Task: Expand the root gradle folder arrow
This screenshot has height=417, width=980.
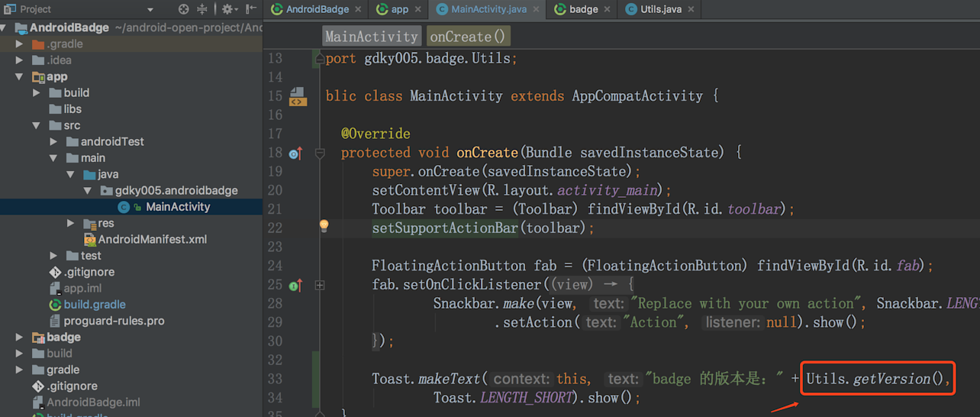Action: click(x=20, y=370)
